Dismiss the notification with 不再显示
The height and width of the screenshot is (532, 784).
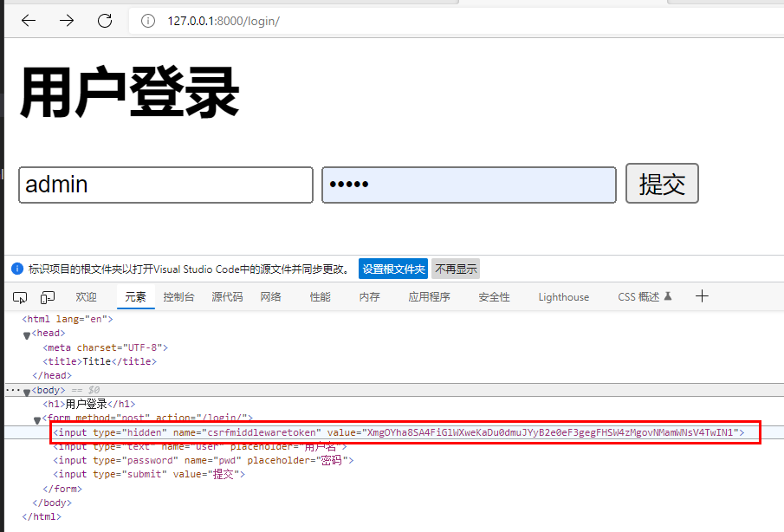(455, 269)
